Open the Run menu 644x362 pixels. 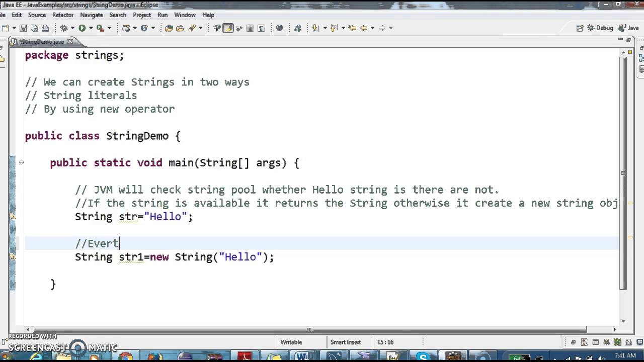coord(163,15)
